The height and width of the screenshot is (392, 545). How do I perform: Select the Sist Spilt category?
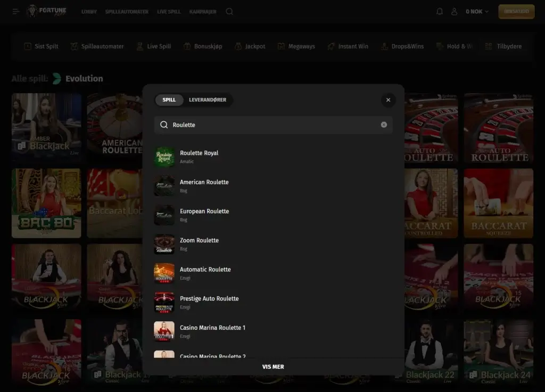41,46
